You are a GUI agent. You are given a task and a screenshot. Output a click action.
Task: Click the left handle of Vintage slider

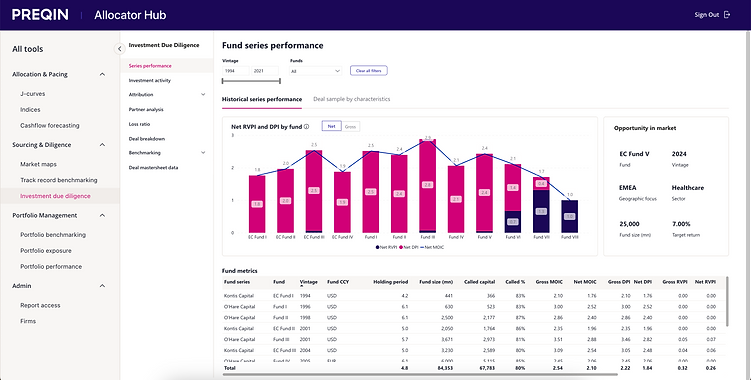(x=223, y=81)
